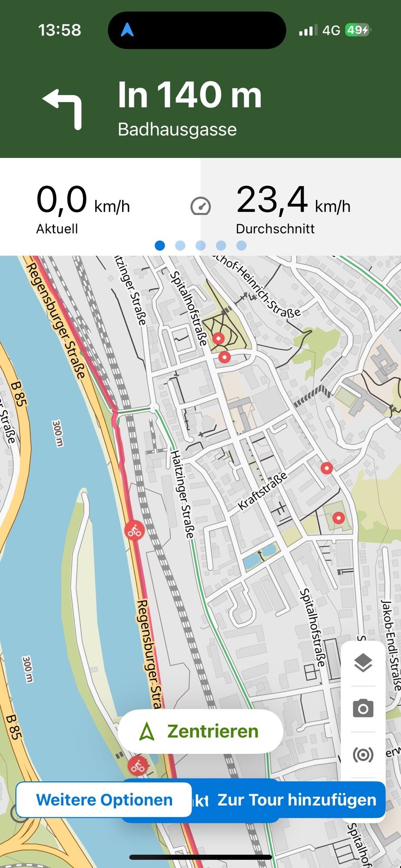Tap the Durchschnitt average speed panel
Screen dimensions: 401x868
301,208
